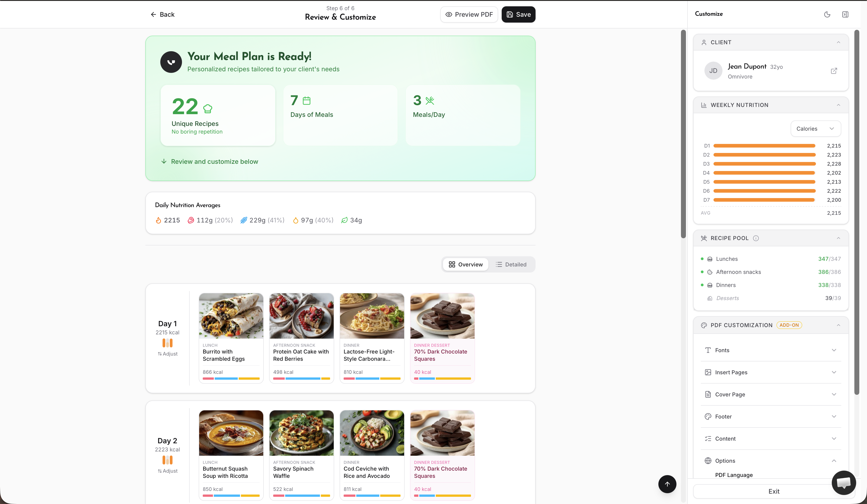Expand the Fonts customization section

[x=771, y=350]
